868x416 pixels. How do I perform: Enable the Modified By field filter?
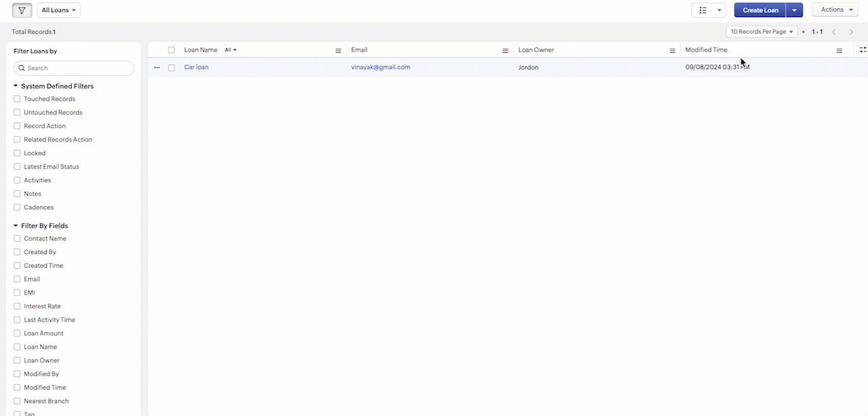(18, 374)
